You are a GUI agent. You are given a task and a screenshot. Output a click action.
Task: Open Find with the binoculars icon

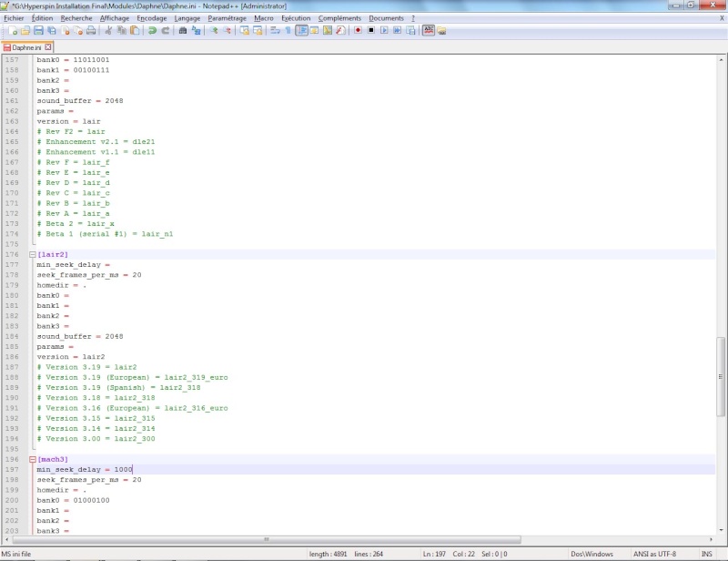click(183, 31)
